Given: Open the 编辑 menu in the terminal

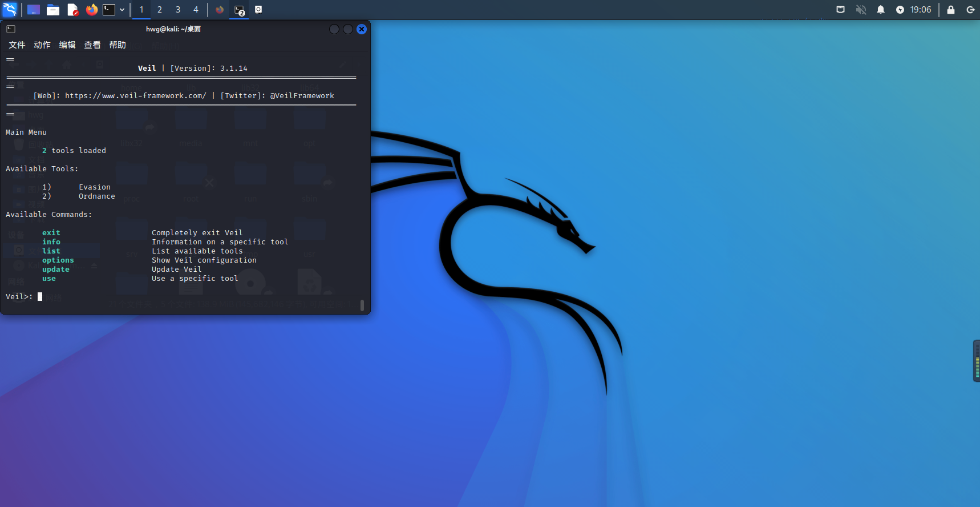Looking at the screenshot, I should (67, 45).
